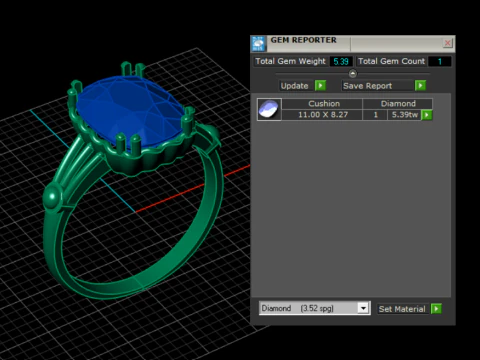The width and height of the screenshot is (480, 360).
Task: Click the Total Gem Weight label
Action: pos(290,61)
